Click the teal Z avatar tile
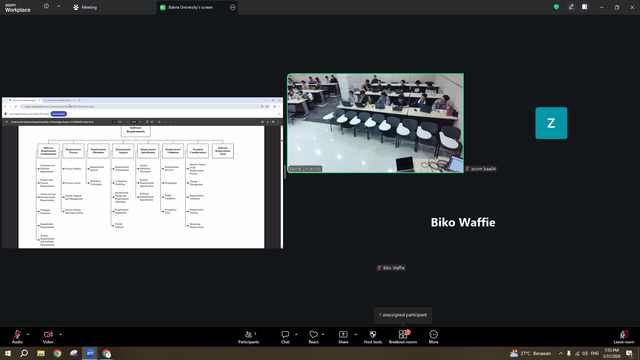 coord(551,123)
